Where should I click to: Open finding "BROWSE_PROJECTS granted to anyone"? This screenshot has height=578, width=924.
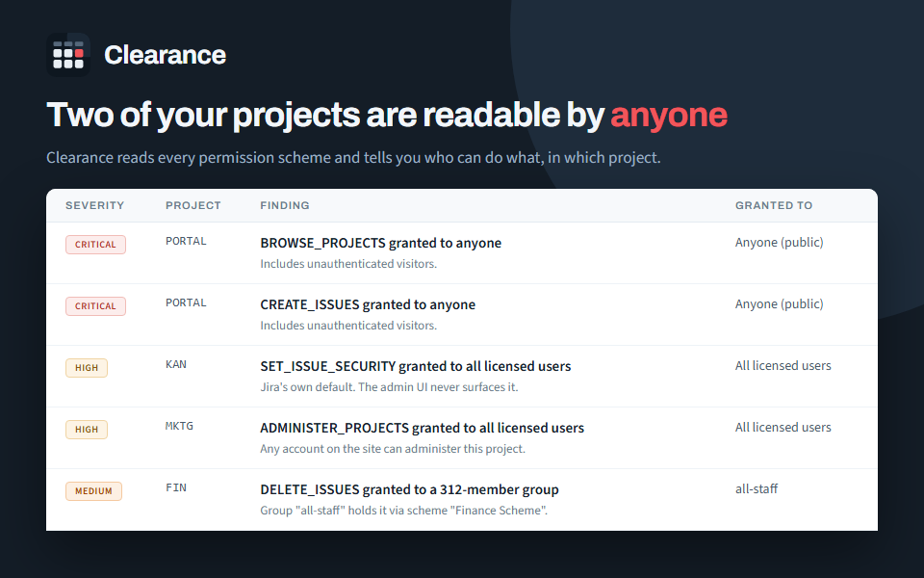(381, 243)
